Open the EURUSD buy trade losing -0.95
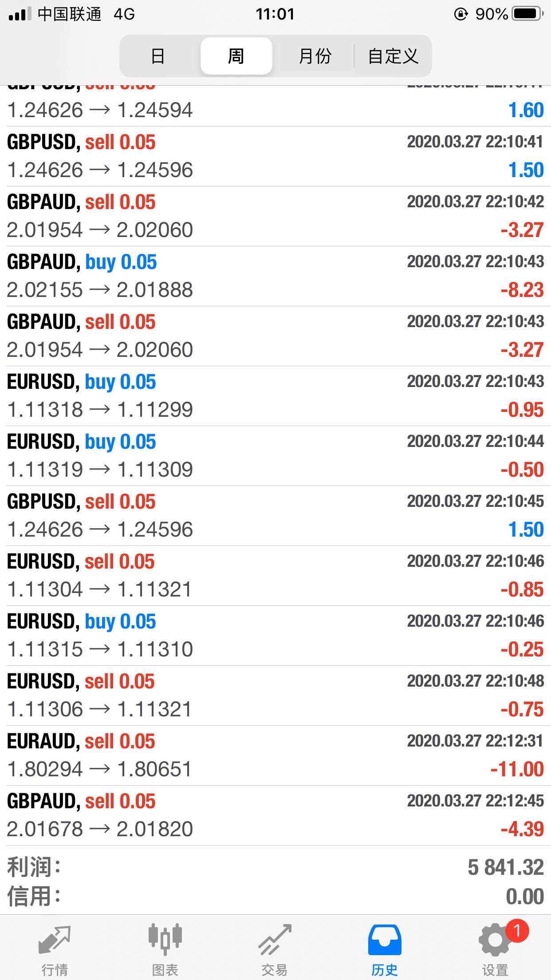This screenshot has height=980, width=551. pyautogui.click(x=275, y=396)
